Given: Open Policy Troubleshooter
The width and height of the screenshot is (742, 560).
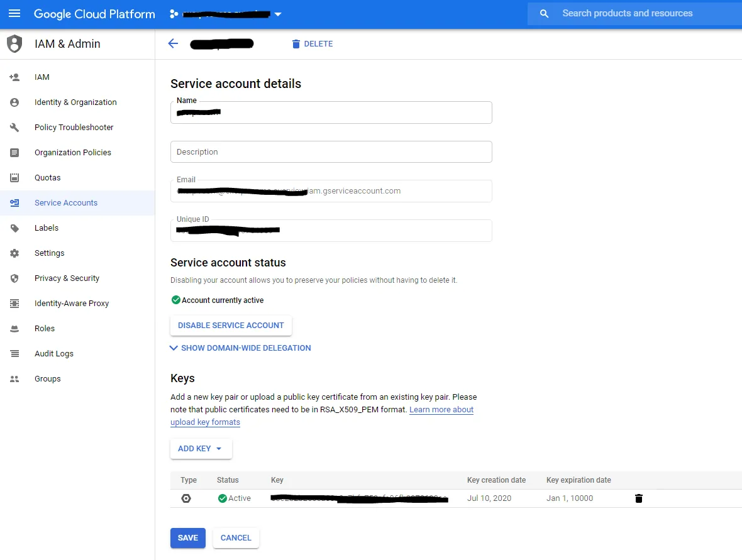Looking at the screenshot, I should coord(74,127).
